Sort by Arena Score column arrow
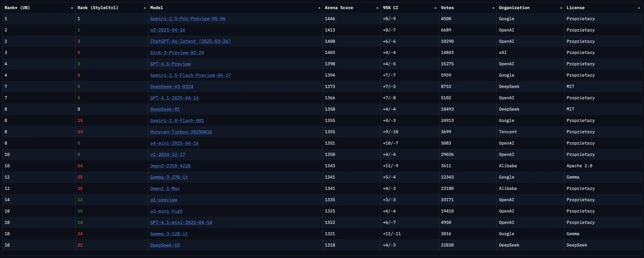The height and width of the screenshot is (258, 644). click(377, 8)
